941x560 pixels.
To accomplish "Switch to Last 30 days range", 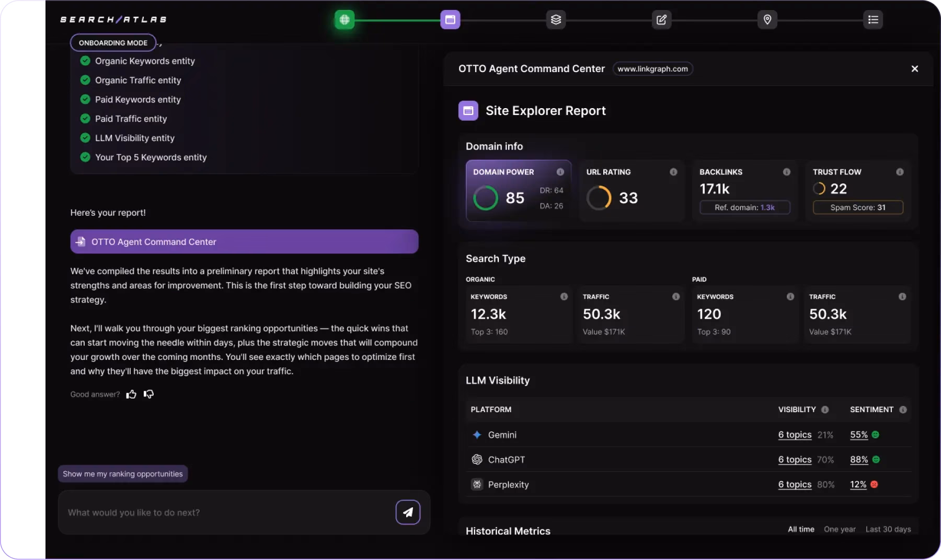I will (x=888, y=529).
